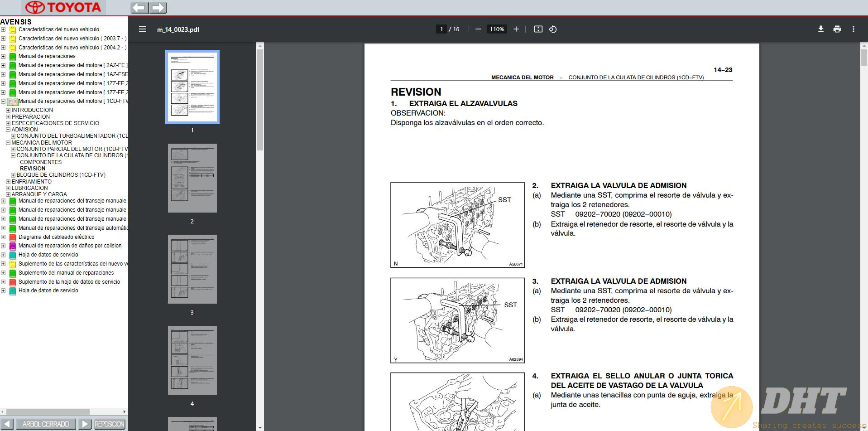Download the m_14_0023.pdf file
868x431 pixels.
coord(820,29)
